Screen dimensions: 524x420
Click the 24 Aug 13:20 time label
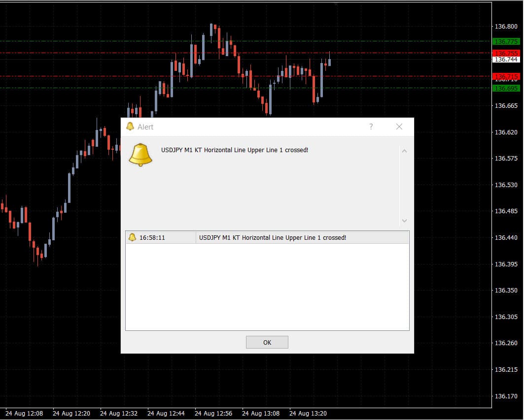coord(308,413)
